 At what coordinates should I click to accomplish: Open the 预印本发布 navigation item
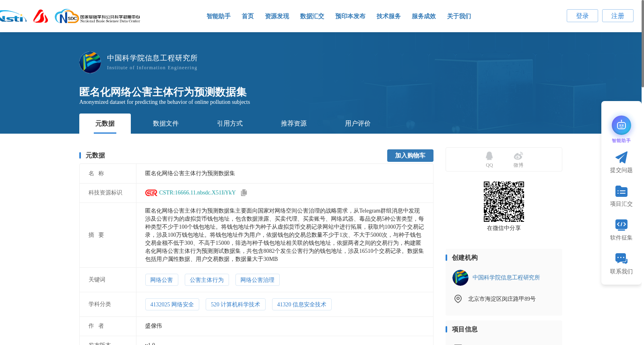coord(350,16)
